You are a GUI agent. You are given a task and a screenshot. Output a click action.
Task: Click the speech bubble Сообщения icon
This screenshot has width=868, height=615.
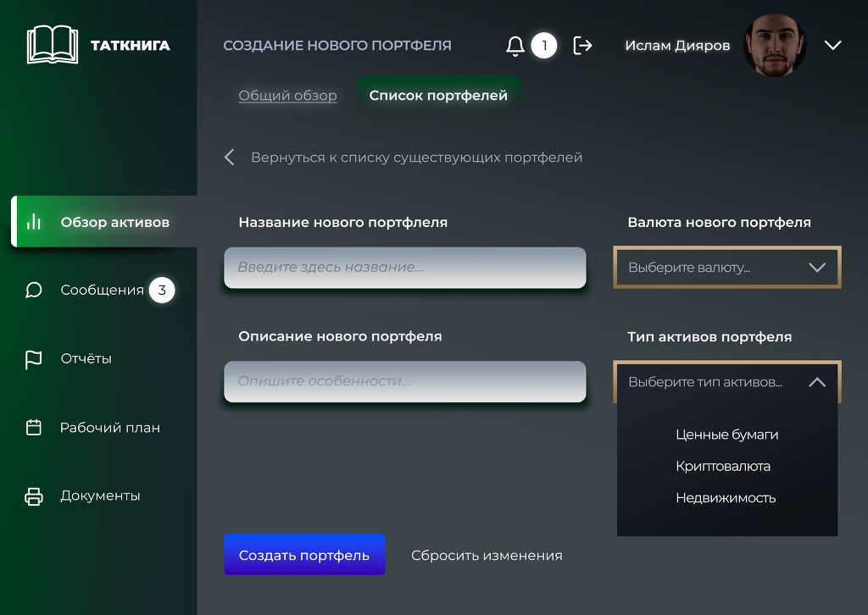point(34,290)
